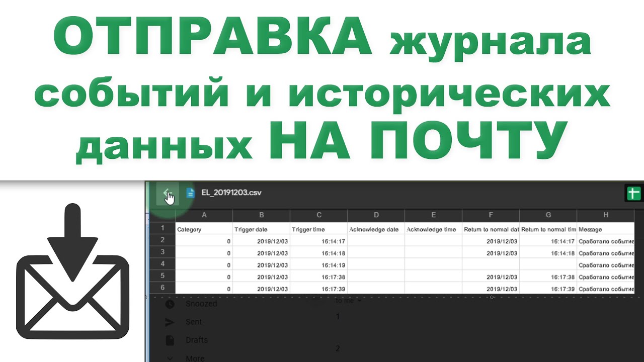Image resolution: width=644 pixels, height=362 pixels.
Task: Select row 4 header
Action: coord(163,264)
